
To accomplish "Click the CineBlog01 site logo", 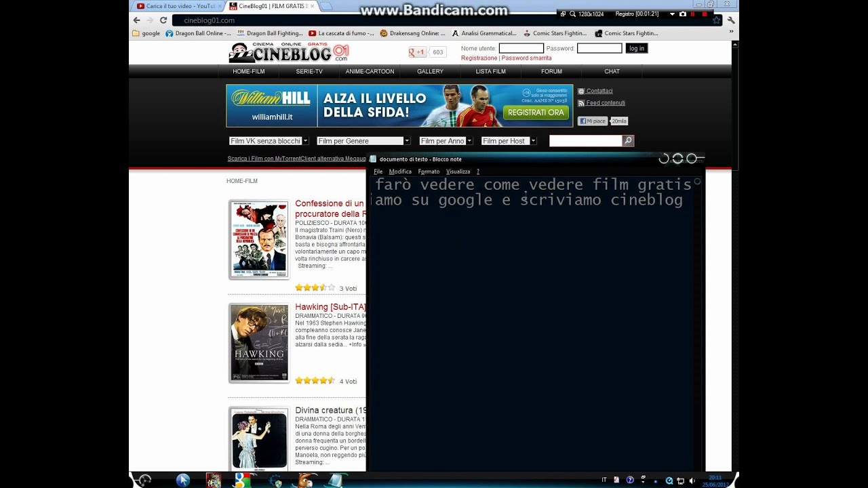I will click(289, 53).
